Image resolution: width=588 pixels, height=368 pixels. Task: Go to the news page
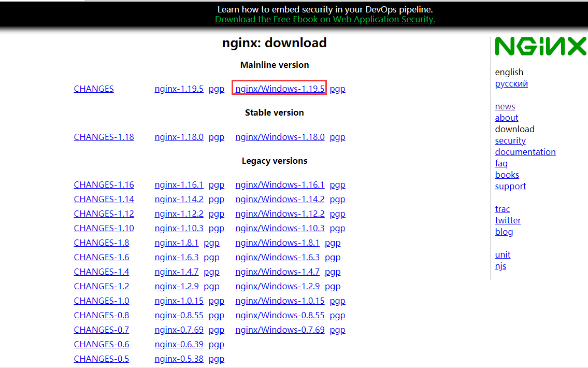click(505, 106)
